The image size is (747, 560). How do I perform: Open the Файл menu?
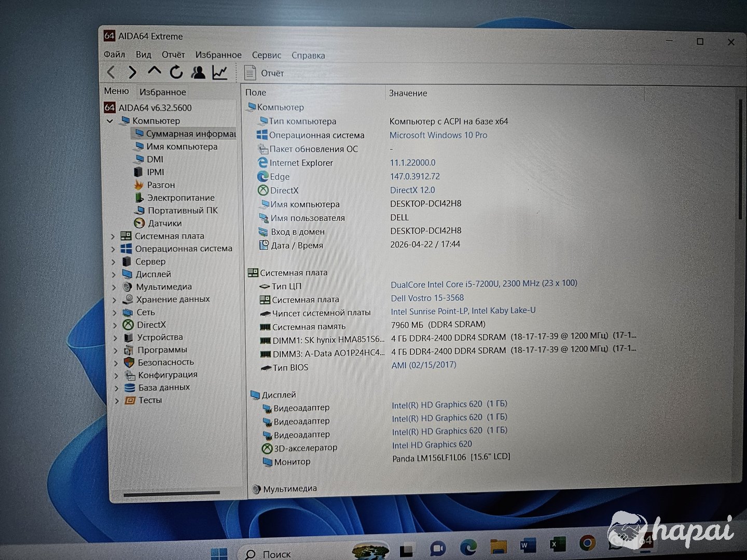click(x=114, y=54)
